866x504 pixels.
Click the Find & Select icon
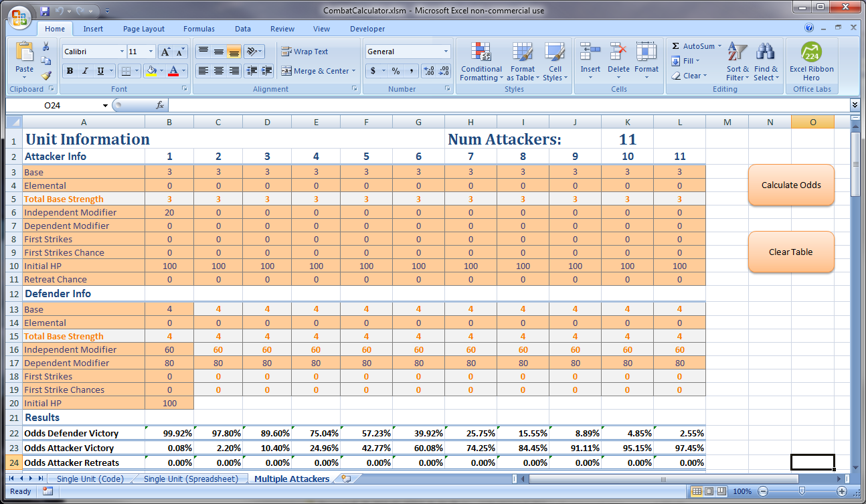tap(766, 62)
